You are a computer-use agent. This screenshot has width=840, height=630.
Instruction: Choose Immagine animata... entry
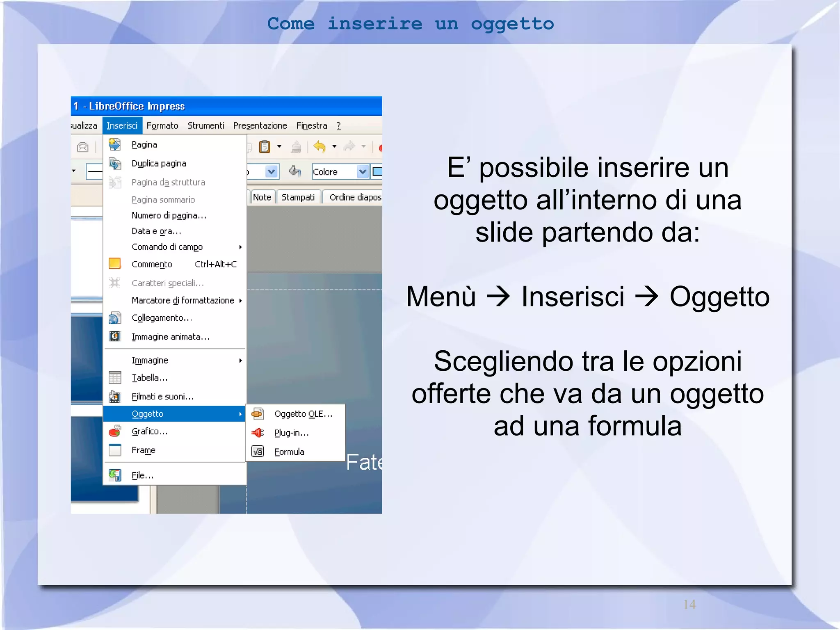click(175, 337)
